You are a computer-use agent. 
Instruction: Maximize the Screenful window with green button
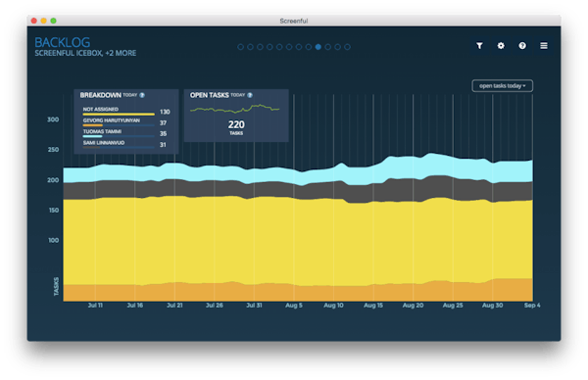(54, 21)
